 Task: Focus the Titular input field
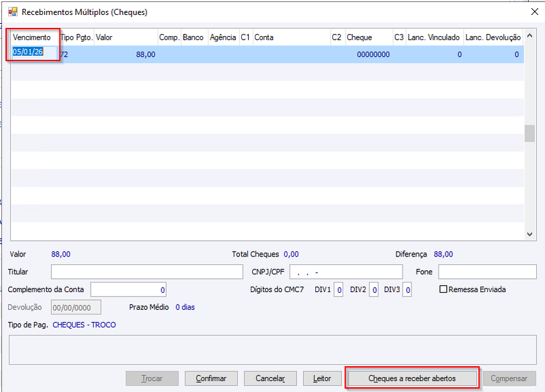click(x=146, y=272)
